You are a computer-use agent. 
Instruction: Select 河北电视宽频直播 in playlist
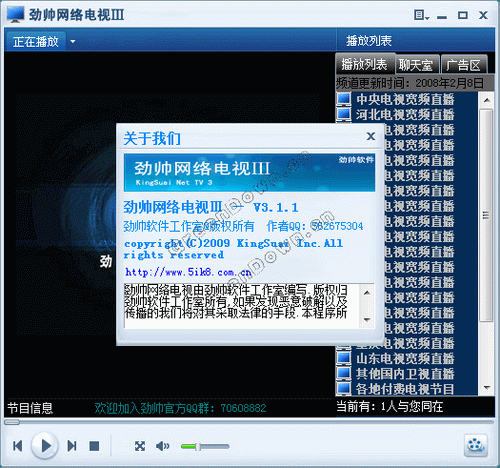tap(405, 114)
